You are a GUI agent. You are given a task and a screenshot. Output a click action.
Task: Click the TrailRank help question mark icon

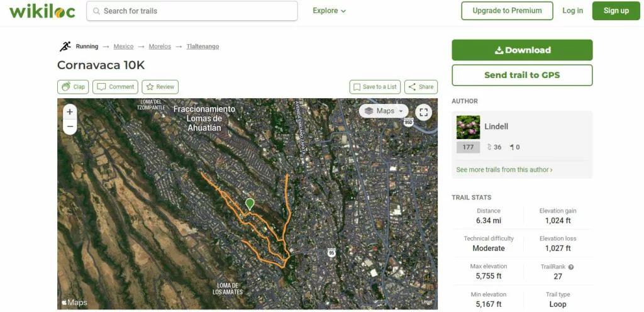click(x=571, y=267)
